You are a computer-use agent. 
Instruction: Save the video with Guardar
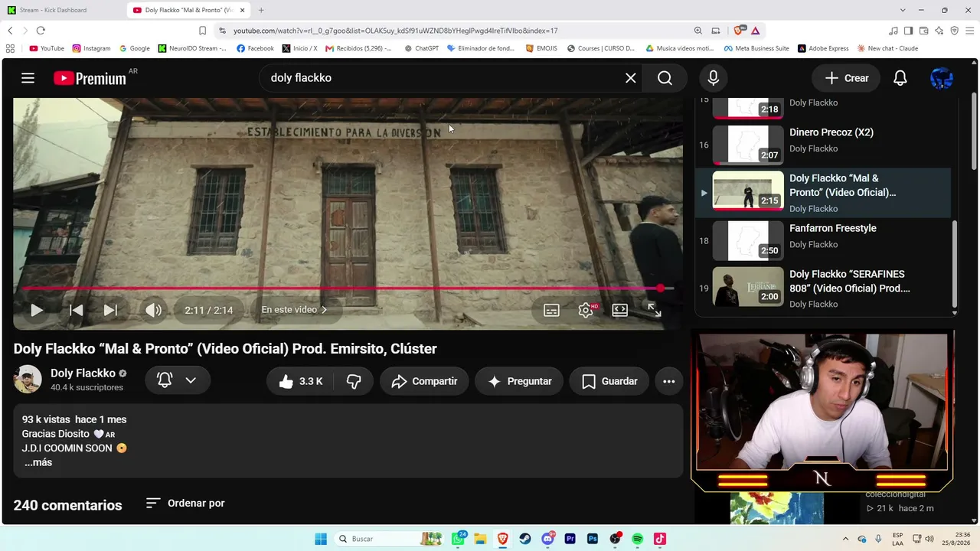coord(609,381)
